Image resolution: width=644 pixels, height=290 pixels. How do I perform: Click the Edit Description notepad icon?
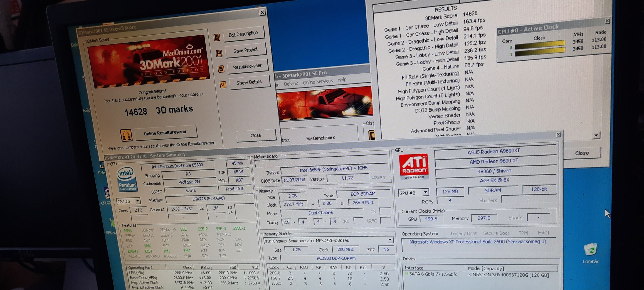pyautogui.click(x=217, y=37)
